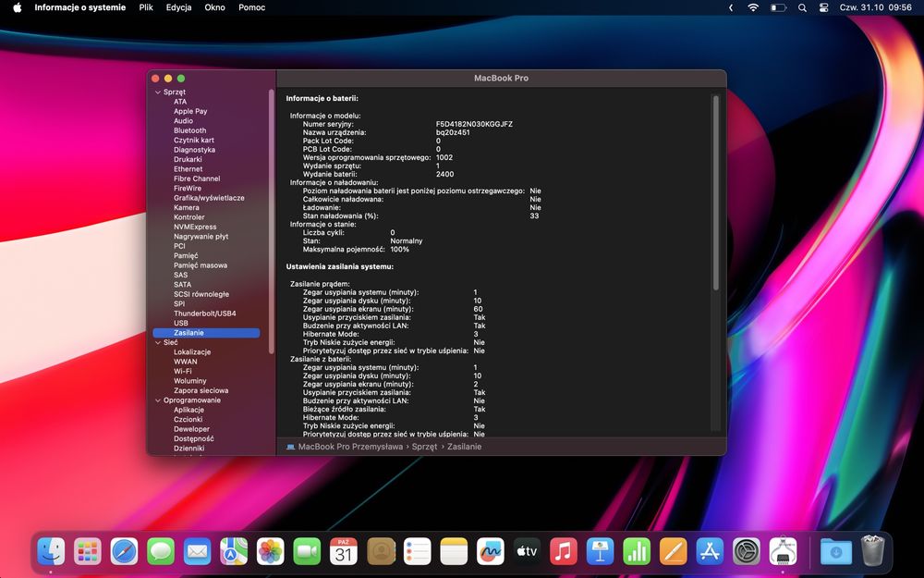
Task: Launch Numbers from the Dock
Action: pos(637,552)
